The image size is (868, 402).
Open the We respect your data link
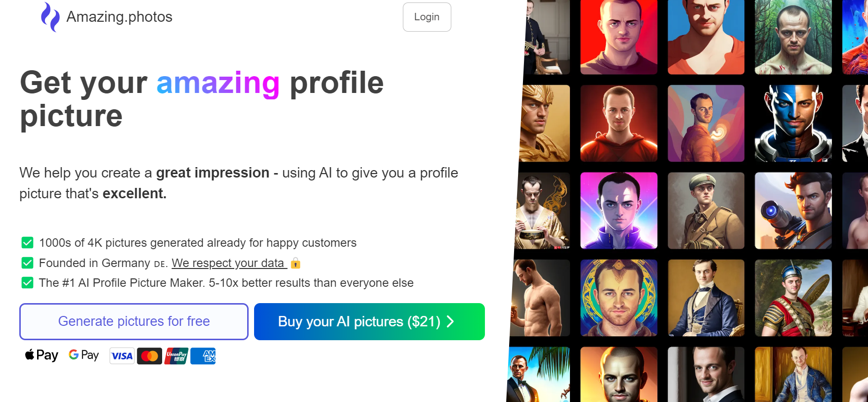click(x=229, y=263)
